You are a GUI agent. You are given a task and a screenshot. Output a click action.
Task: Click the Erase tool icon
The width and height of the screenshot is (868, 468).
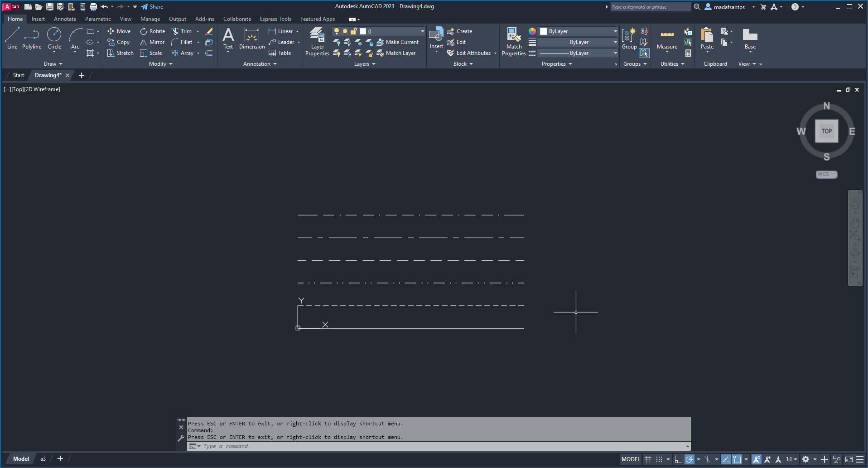(x=209, y=31)
